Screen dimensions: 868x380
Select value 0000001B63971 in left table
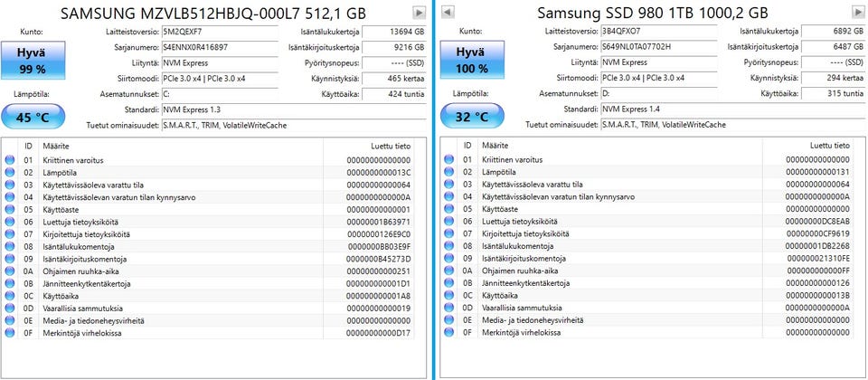pos(379,222)
